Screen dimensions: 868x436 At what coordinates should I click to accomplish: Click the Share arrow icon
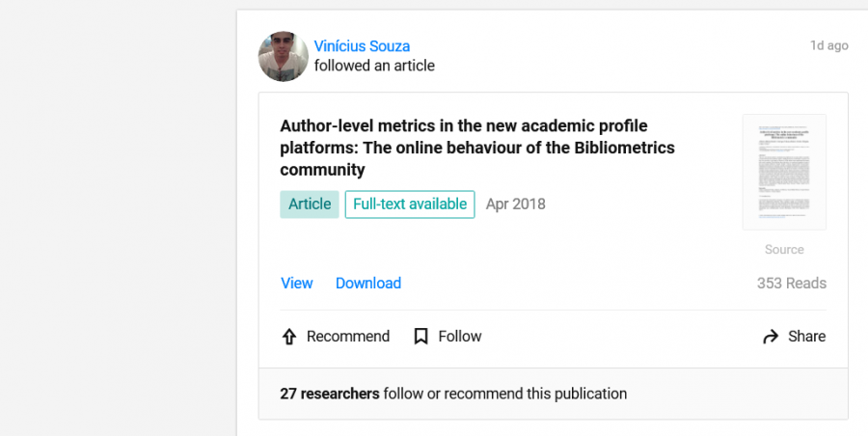tap(771, 337)
